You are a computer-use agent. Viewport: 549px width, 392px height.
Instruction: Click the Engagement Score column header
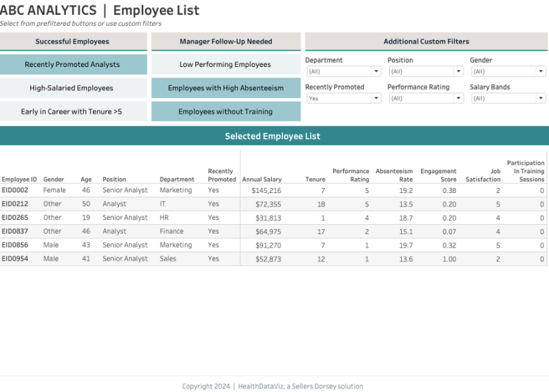[439, 175]
